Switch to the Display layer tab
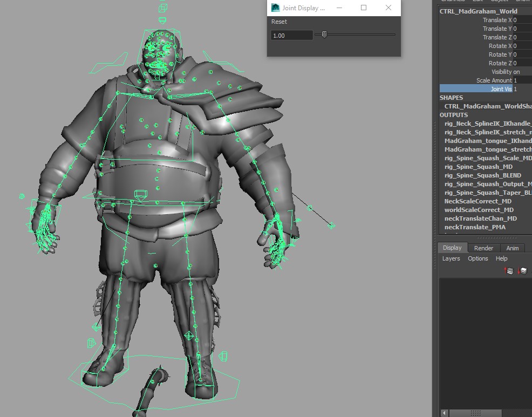This screenshot has height=417, width=532. coord(452,248)
